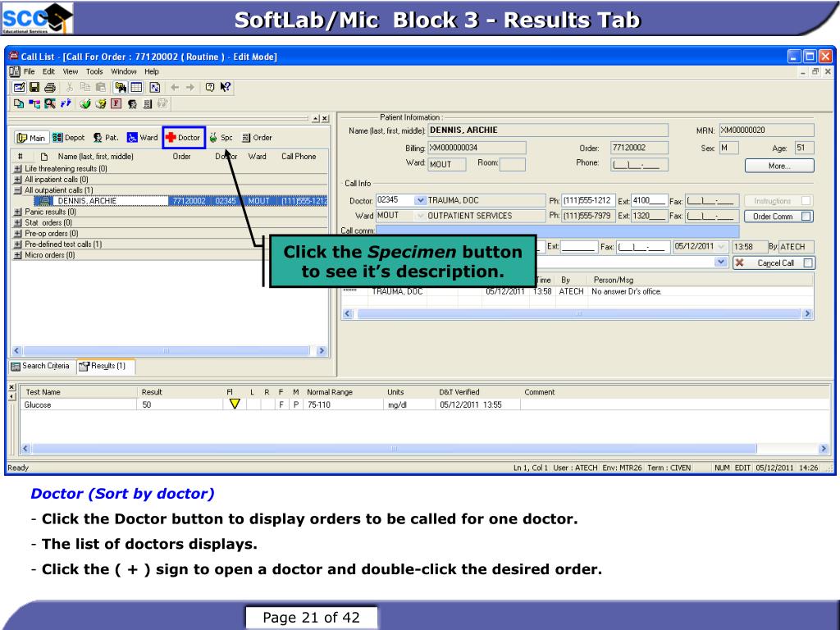Expand All inpatient calls node
Viewport: 840px width, 630px height.
click(18, 180)
